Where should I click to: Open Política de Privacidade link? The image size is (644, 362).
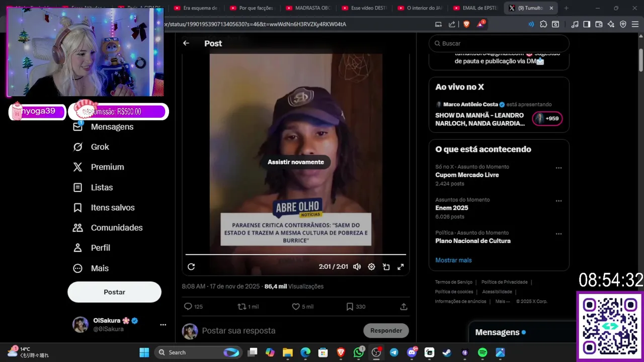505,282
